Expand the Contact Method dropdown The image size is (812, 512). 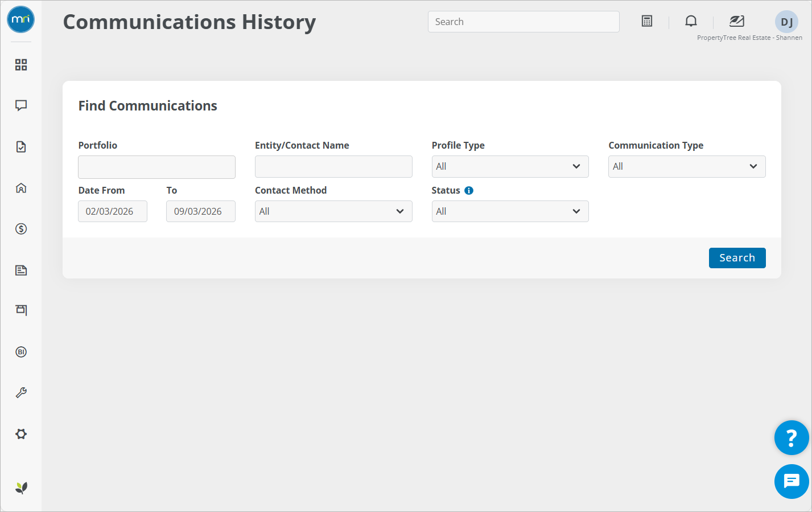click(x=333, y=211)
